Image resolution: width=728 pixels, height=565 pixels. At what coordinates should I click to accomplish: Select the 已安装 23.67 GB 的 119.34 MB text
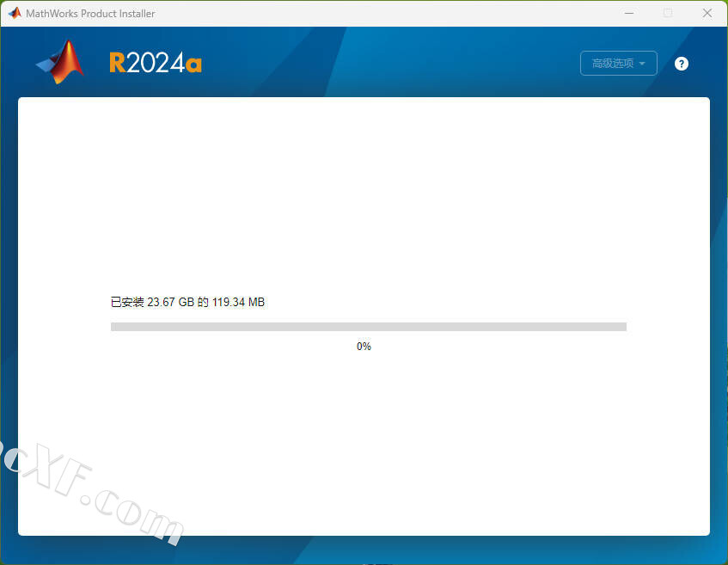pyautogui.click(x=187, y=302)
